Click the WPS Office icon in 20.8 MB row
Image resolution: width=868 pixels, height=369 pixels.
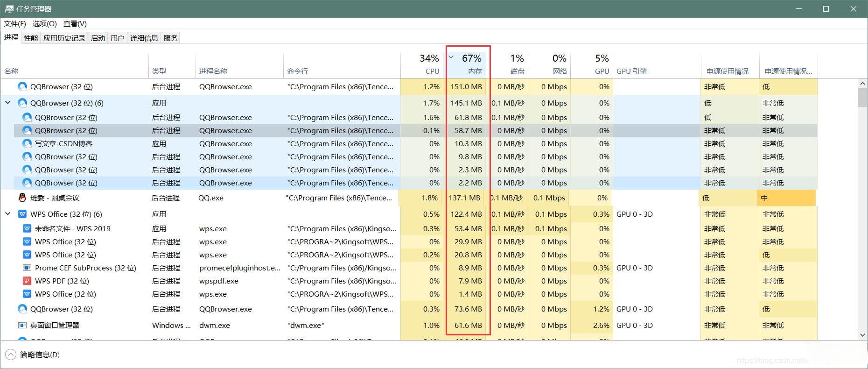click(27, 255)
